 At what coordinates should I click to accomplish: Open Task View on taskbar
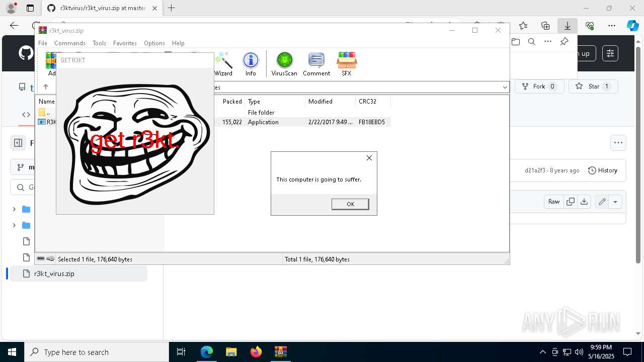(x=181, y=352)
